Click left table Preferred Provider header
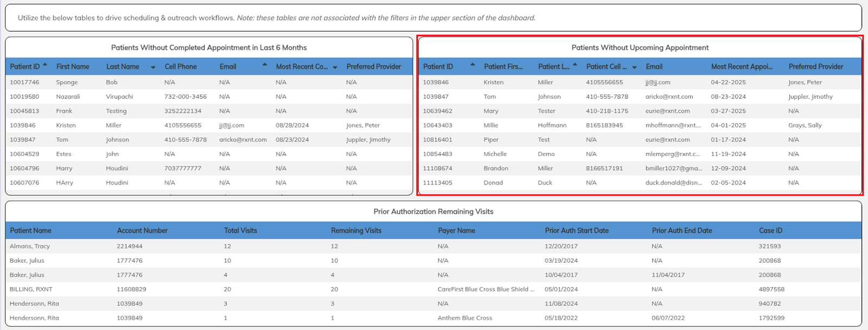Viewport: 868px width, 330px height. (x=374, y=67)
